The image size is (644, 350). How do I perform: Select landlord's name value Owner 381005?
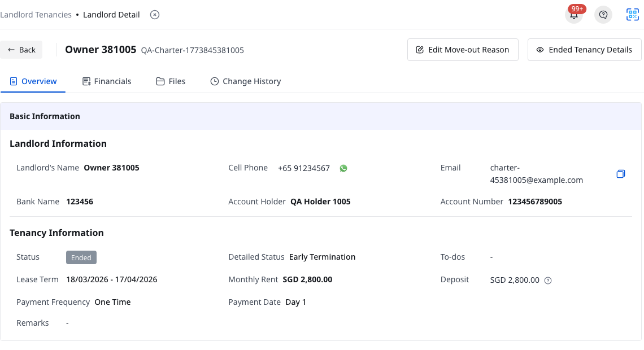click(x=112, y=168)
